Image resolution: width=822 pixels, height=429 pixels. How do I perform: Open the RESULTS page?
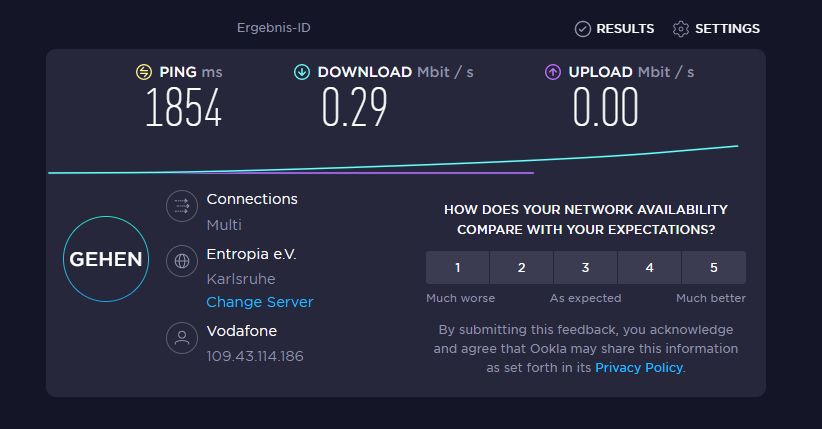click(625, 29)
